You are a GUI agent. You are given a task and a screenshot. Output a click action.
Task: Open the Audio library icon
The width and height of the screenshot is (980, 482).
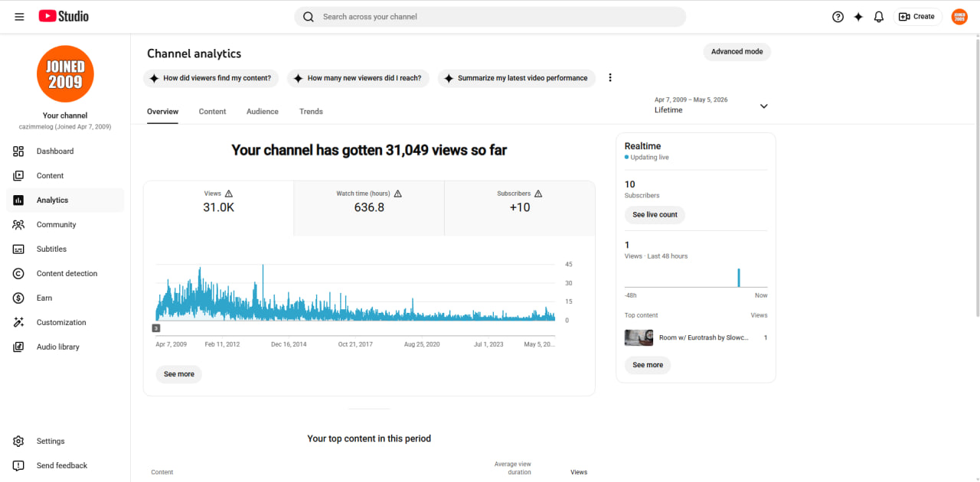pos(19,347)
